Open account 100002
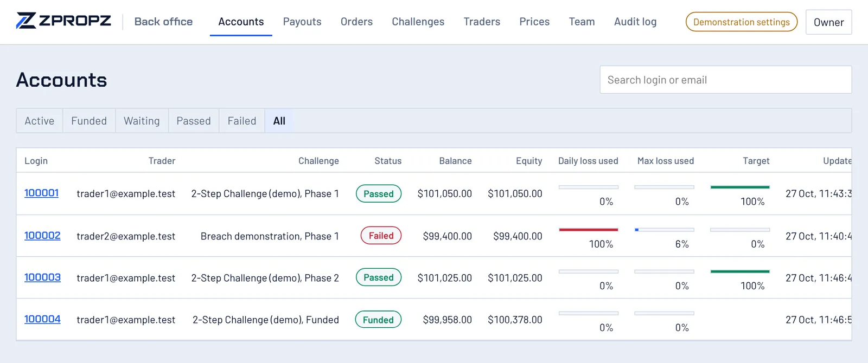 coord(42,236)
